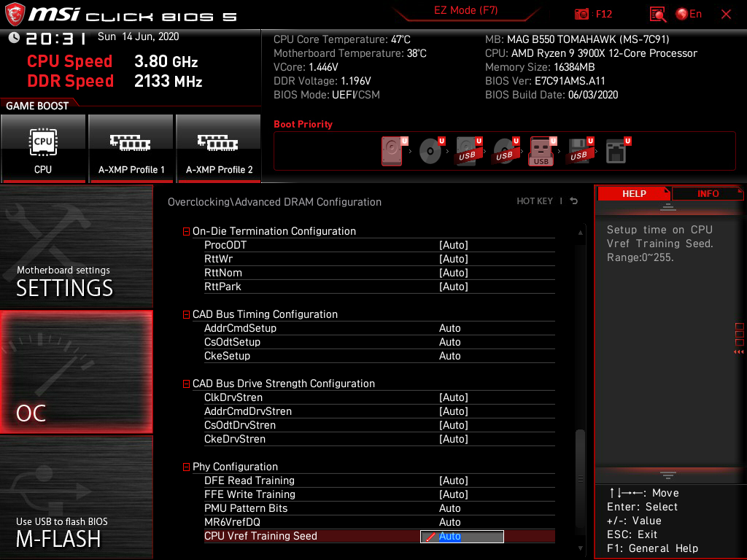Image resolution: width=747 pixels, height=560 pixels.
Task: Open the ClkDrvStren [Auto] dropdown
Action: [x=454, y=397]
